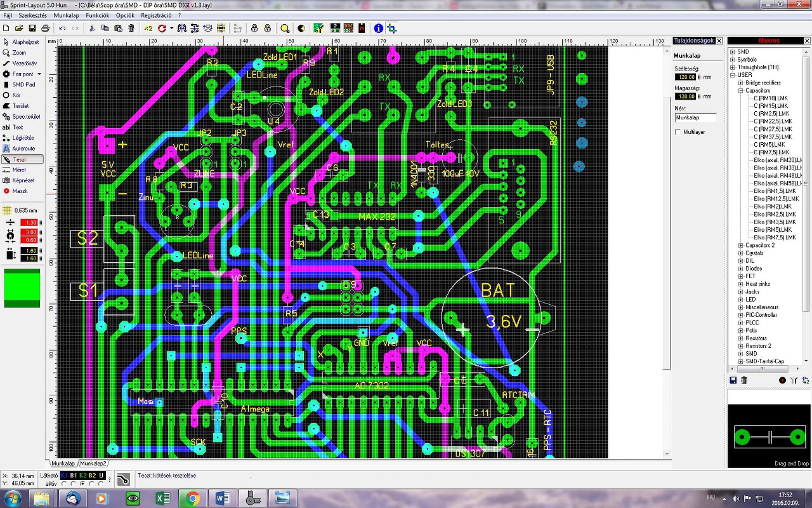This screenshot has width=812, height=508.
Task: Select the Alaphelyzet pointer tool
Action: click(22, 42)
